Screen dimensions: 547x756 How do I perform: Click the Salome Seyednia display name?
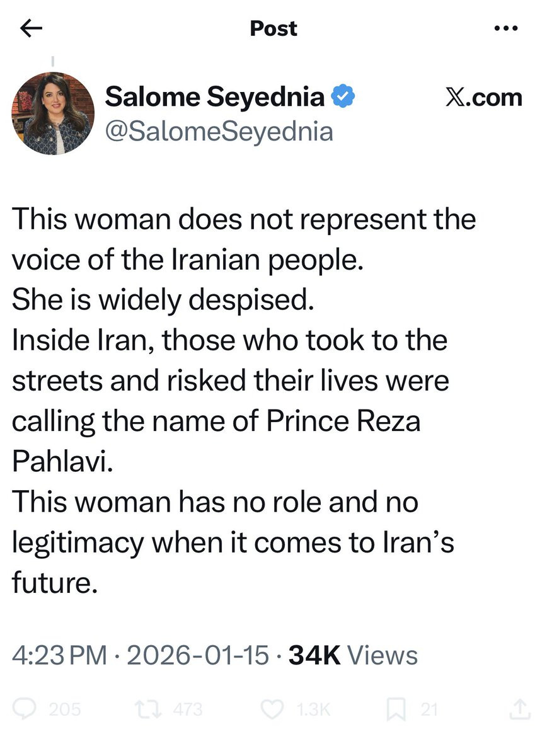[x=215, y=96]
